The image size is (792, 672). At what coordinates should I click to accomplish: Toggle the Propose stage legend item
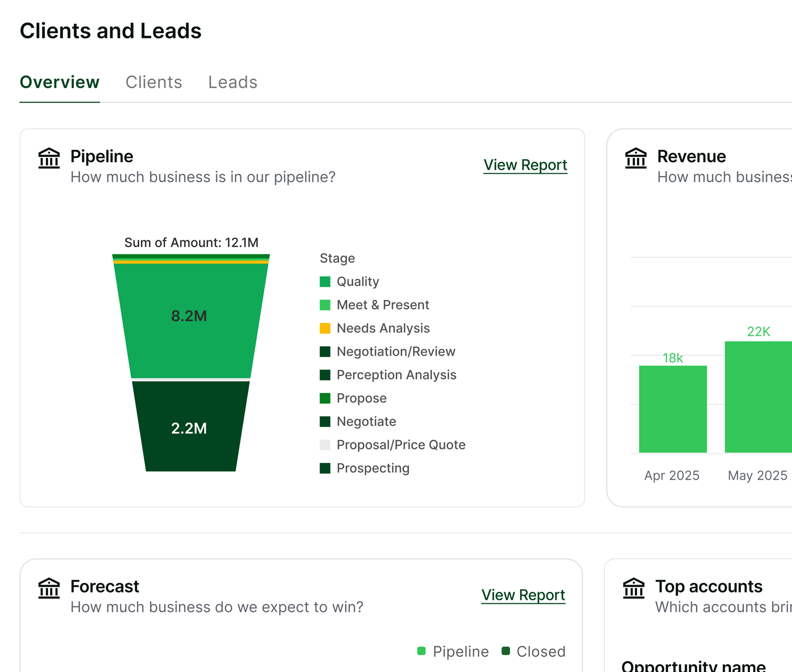(353, 398)
